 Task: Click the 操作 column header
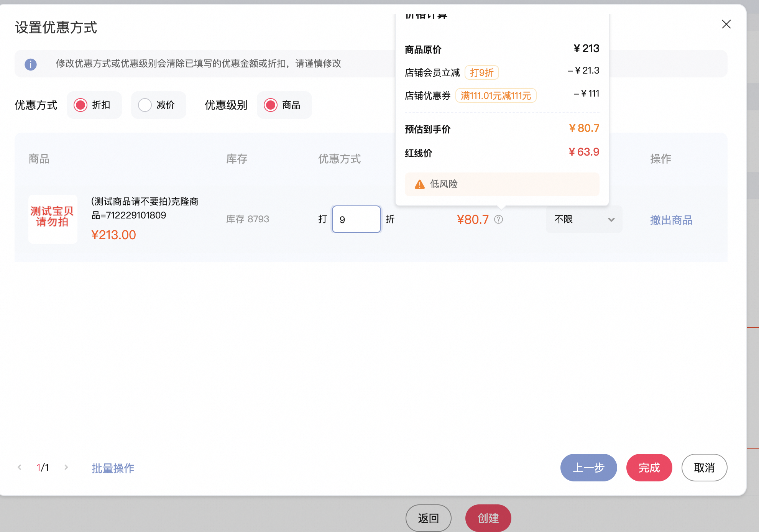click(x=661, y=159)
